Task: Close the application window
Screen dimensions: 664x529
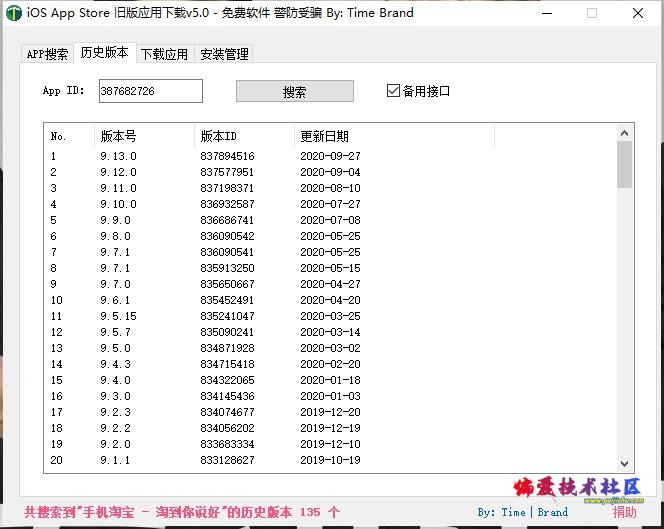Action: tap(638, 13)
